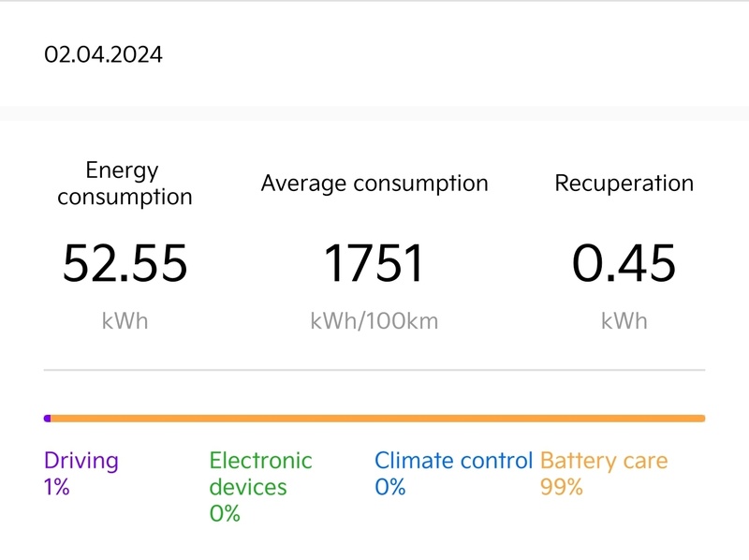Click the 1751 average consumption value
The image size is (749, 560).
click(374, 263)
